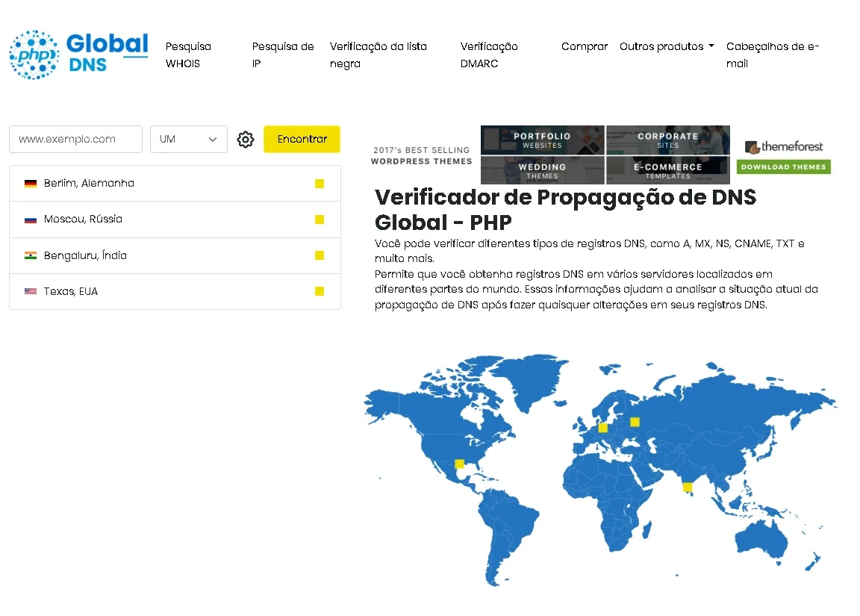This screenshot has width=860, height=616.
Task: Click the Global DNS php logo
Action: (78, 55)
